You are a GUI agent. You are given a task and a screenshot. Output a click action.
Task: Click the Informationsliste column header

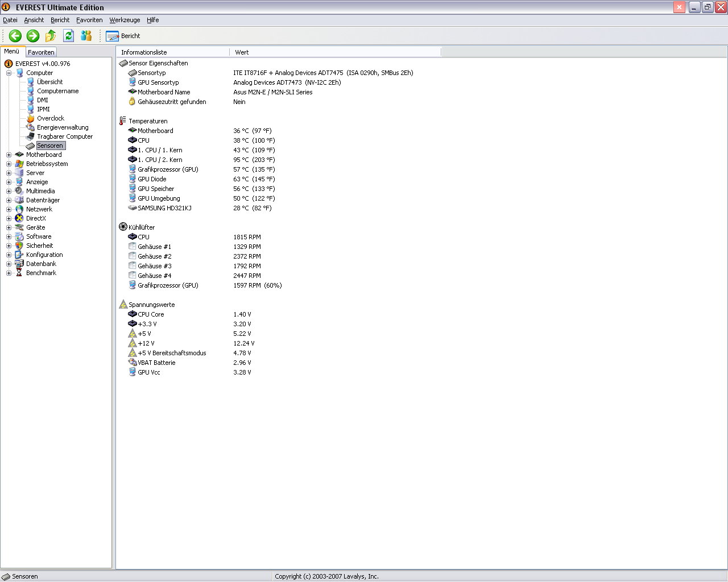pyautogui.click(x=173, y=52)
